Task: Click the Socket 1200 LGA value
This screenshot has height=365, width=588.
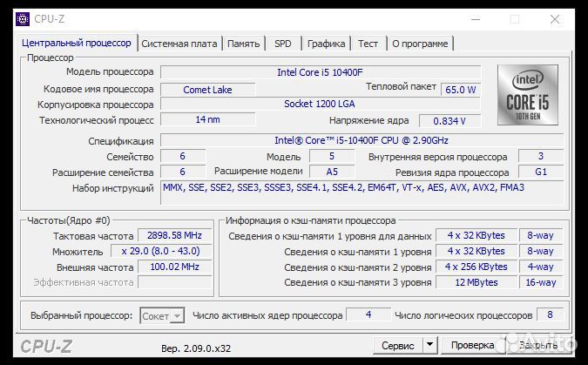Action: click(320, 104)
